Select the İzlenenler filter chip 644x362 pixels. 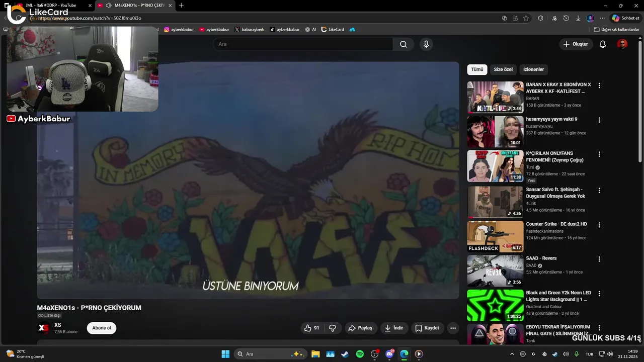tap(533, 69)
